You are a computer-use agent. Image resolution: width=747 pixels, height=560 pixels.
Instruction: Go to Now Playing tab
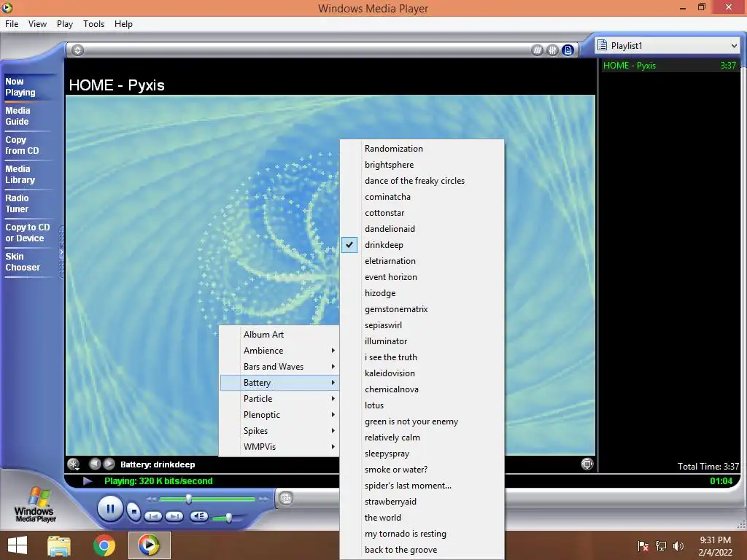pyautogui.click(x=20, y=87)
